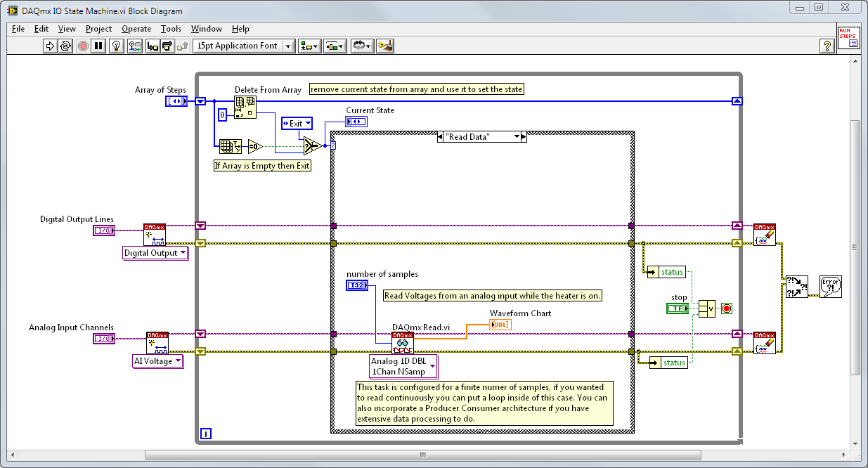868x468 pixels.
Task: Click the stop Boolean TF terminal
Action: click(x=677, y=308)
